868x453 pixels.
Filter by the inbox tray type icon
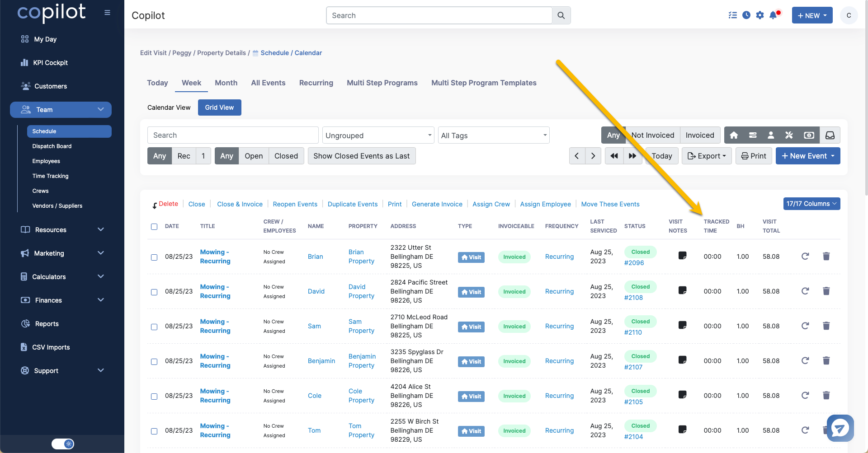click(830, 135)
